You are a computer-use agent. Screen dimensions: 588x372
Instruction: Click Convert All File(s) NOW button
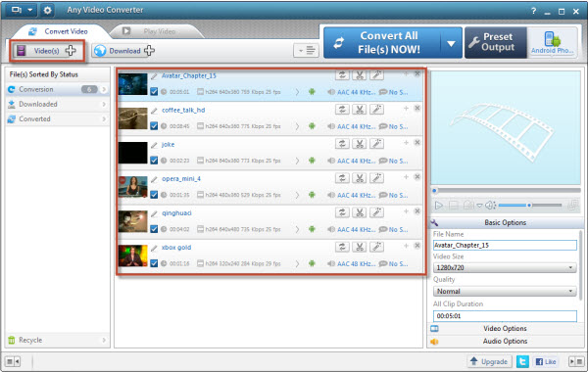coord(382,42)
